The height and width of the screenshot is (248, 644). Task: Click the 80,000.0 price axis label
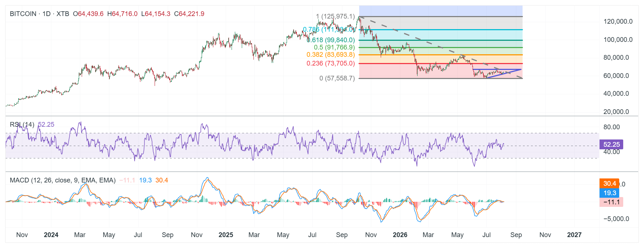pyautogui.click(x=616, y=58)
